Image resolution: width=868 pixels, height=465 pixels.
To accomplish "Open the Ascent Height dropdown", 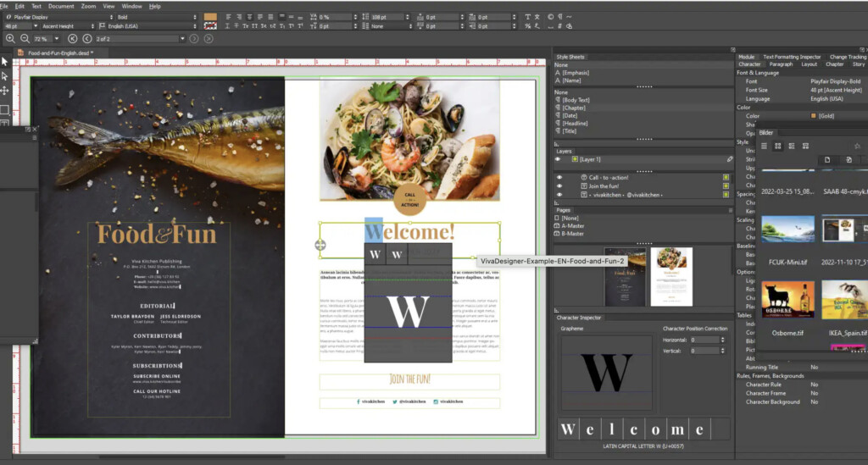I will [68, 26].
